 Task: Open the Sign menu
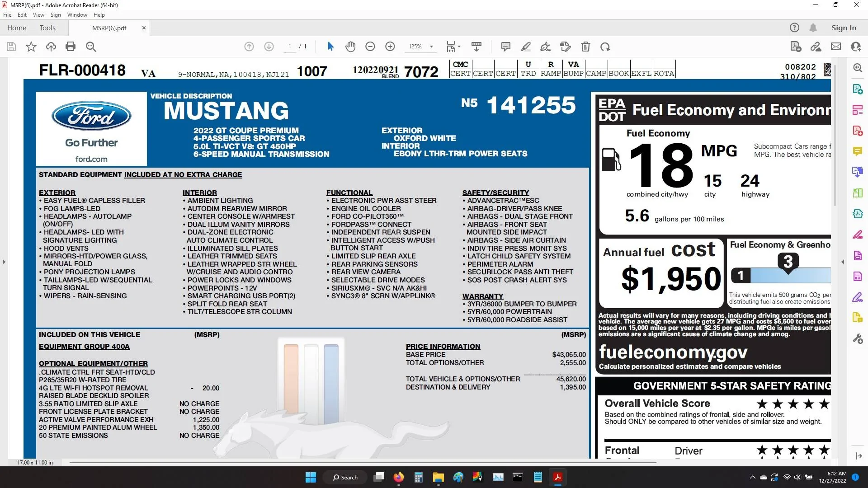click(x=56, y=15)
